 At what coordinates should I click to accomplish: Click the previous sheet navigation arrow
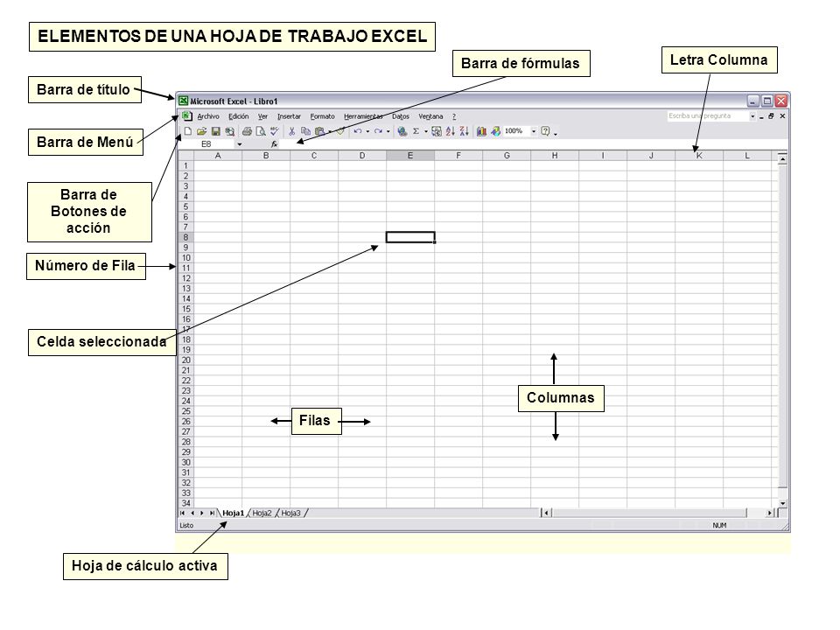pos(192,513)
